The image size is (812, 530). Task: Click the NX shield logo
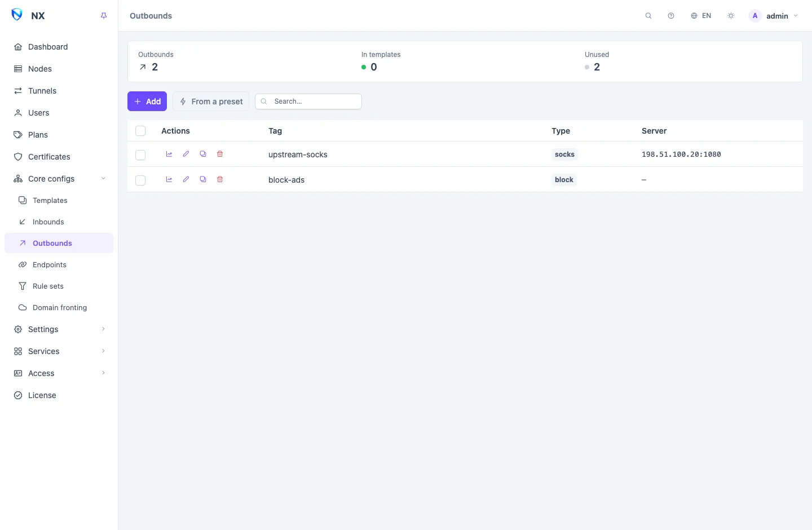(17, 15)
